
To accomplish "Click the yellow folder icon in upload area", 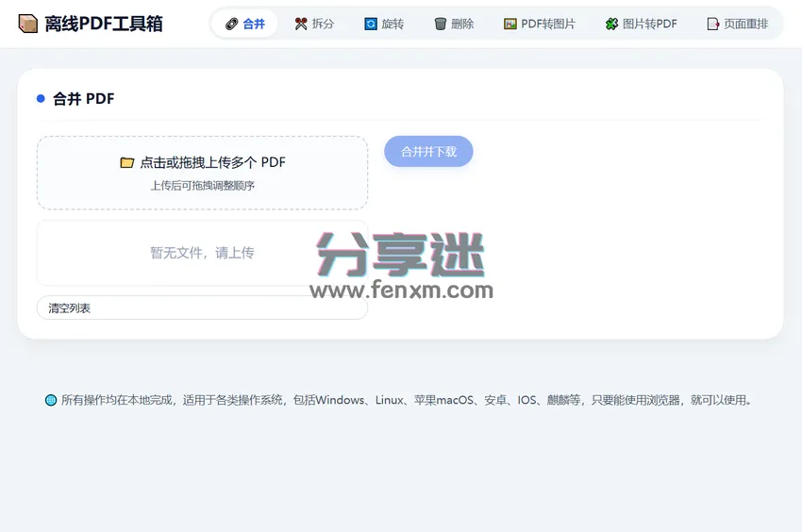I will 126,162.
